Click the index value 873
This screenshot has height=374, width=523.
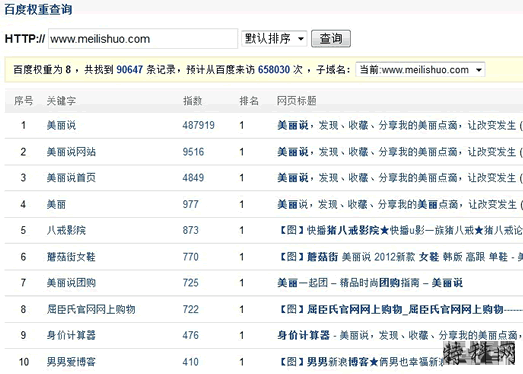click(190, 230)
